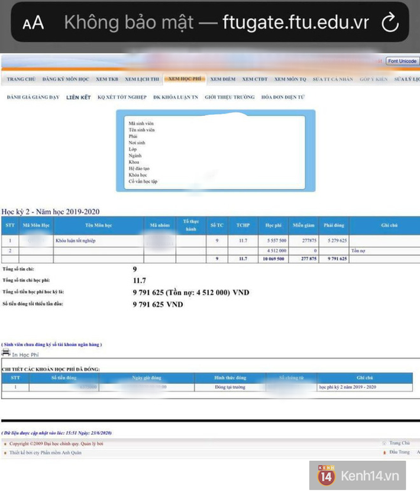The image size is (420, 504).
Task: Select the Xem Học Phí tab
Action: pyautogui.click(x=185, y=79)
